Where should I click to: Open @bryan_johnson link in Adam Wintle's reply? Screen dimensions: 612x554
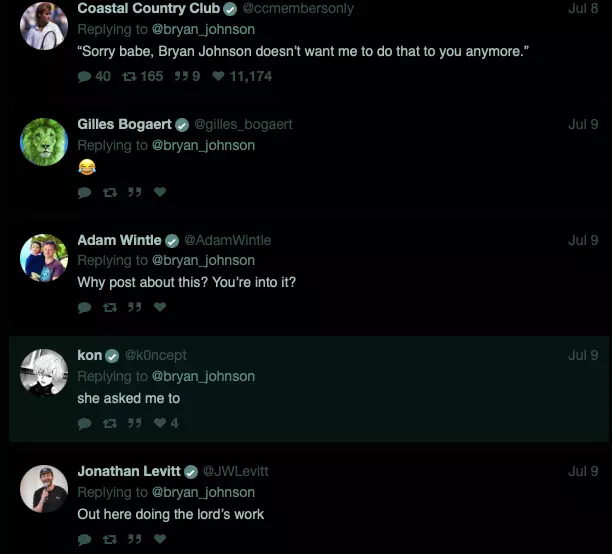tap(203, 260)
